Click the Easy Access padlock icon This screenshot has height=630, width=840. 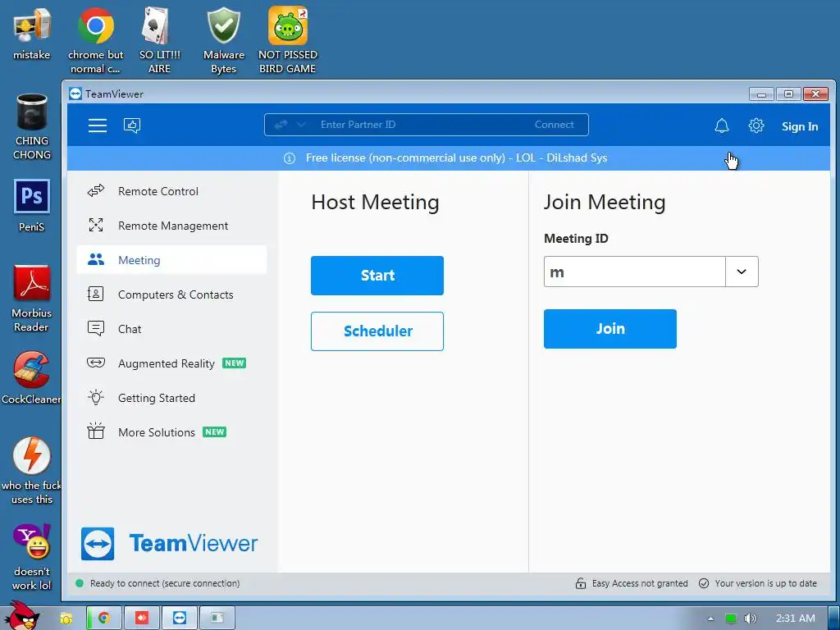581,583
